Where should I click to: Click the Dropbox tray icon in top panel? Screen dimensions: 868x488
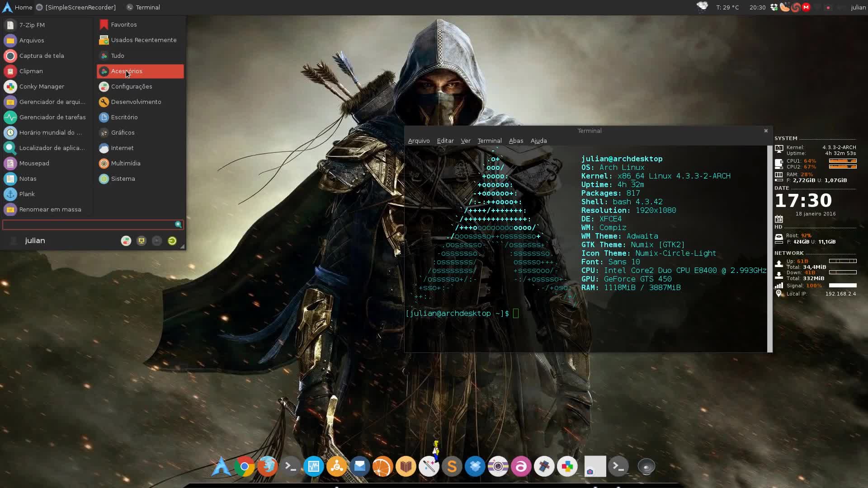(774, 7)
